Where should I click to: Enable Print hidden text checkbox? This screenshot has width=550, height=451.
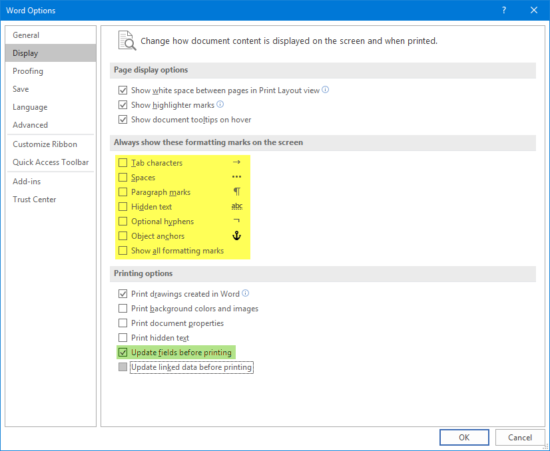(122, 338)
